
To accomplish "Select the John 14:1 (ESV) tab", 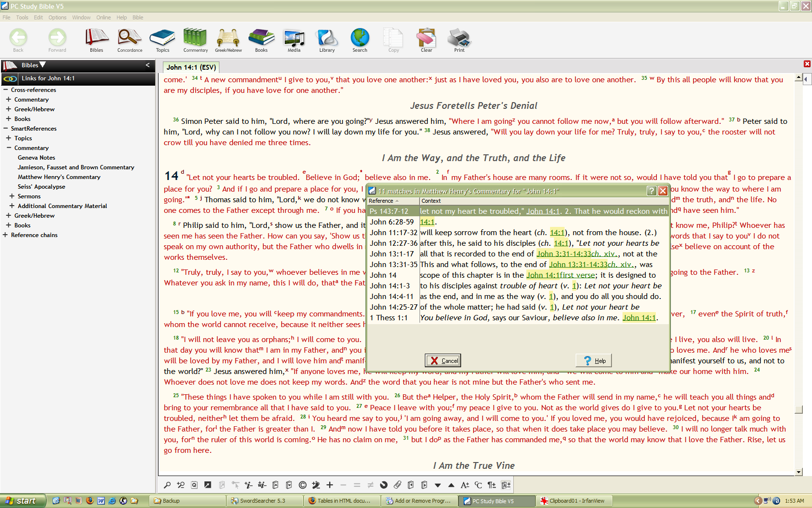I will 191,67.
